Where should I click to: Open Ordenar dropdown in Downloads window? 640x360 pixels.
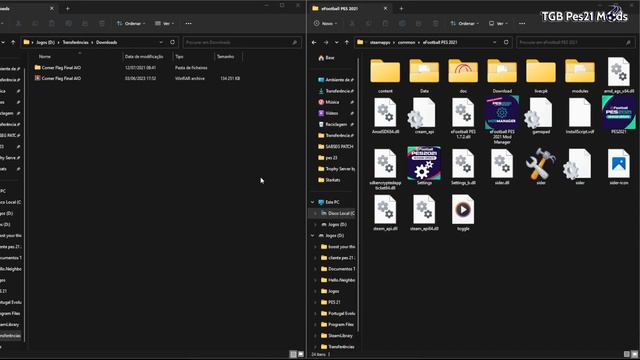point(131,24)
